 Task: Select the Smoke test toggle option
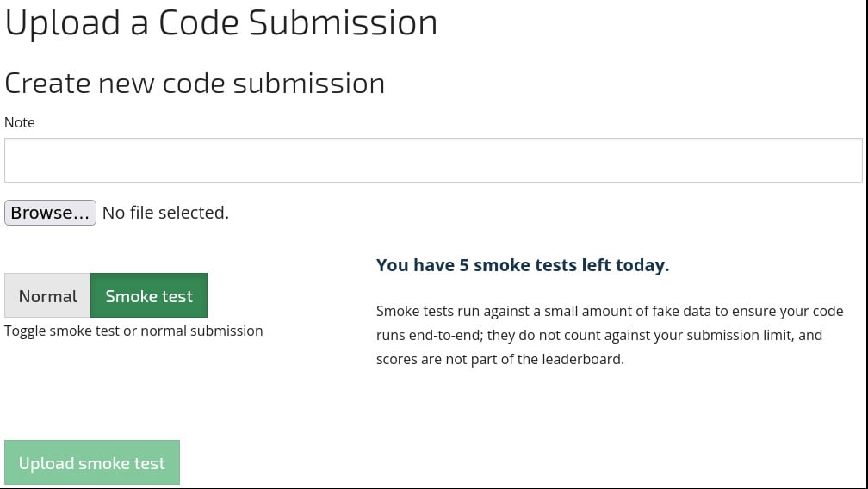(149, 296)
